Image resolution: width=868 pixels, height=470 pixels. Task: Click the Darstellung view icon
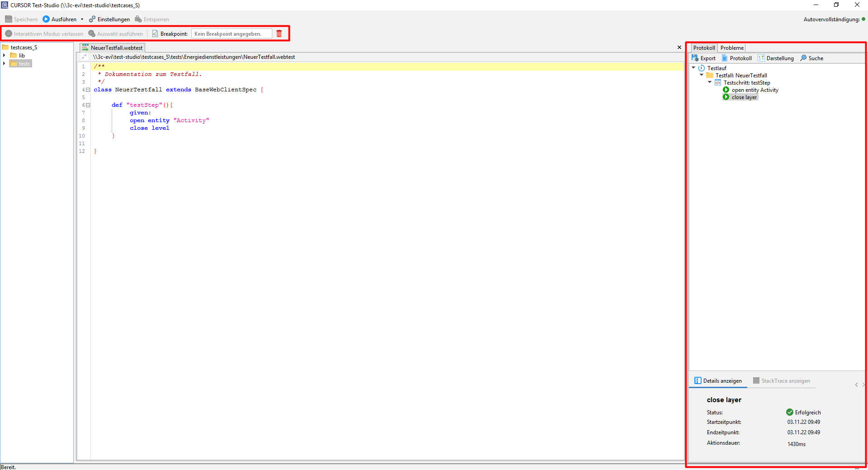tap(761, 58)
